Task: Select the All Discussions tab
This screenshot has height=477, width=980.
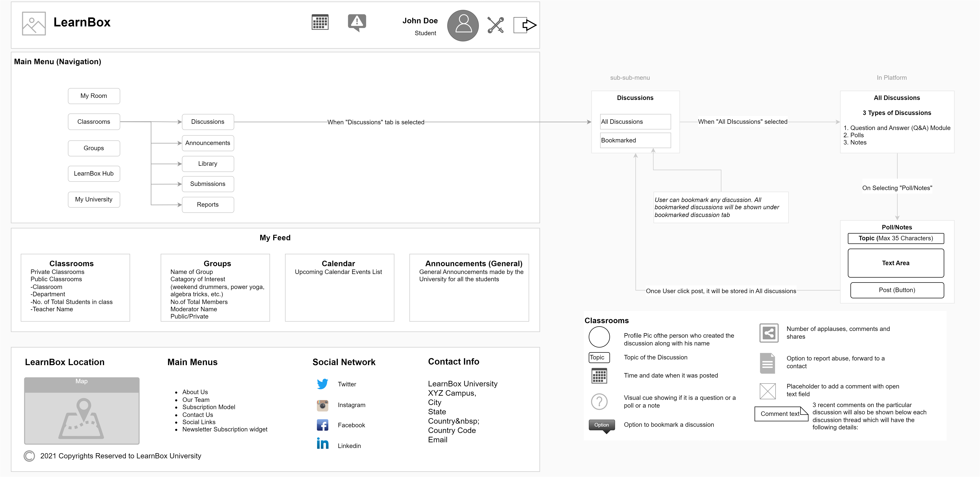Action: point(635,122)
